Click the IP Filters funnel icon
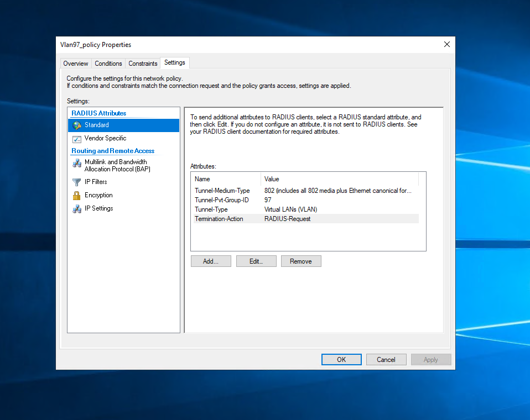This screenshot has width=530, height=420. 77,182
